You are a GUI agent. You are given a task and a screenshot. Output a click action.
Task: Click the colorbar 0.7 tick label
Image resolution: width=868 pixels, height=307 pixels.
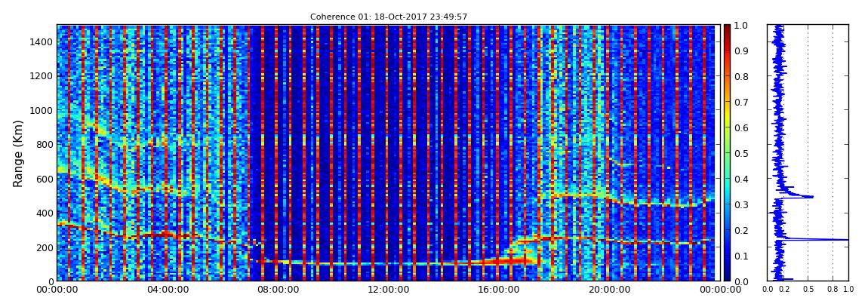click(740, 103)
